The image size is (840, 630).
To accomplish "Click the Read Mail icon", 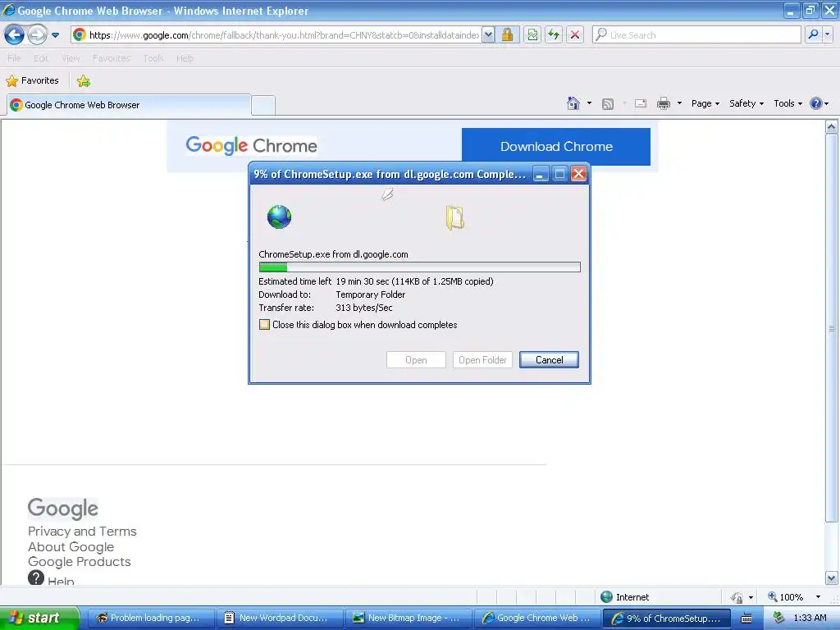I will coord(640,103).
